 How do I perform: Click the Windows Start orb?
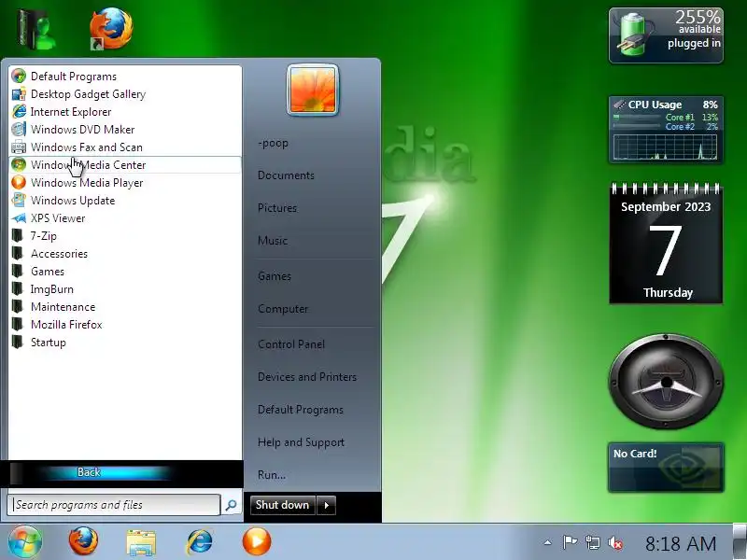25,542
